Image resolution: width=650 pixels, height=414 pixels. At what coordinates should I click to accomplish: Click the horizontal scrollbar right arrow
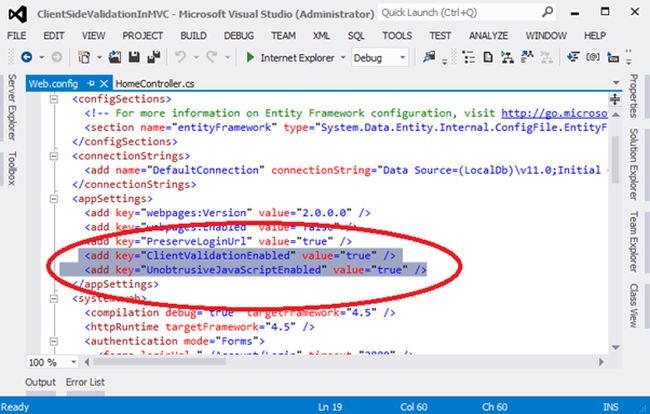pos(601,362)
